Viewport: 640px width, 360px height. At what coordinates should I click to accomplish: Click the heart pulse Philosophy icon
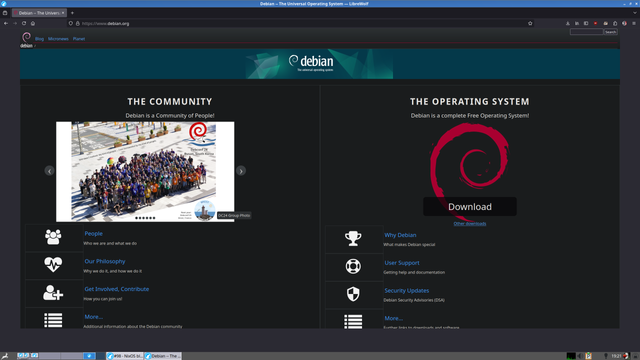53,264
